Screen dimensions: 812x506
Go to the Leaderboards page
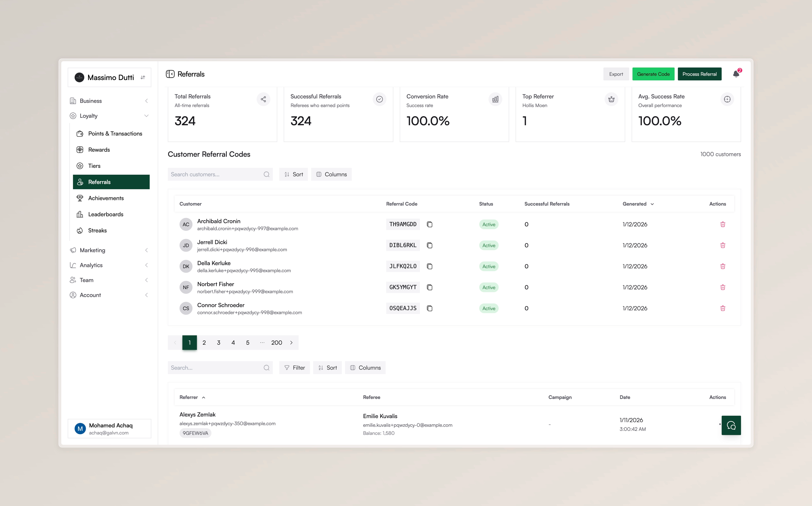coord(105,214)
